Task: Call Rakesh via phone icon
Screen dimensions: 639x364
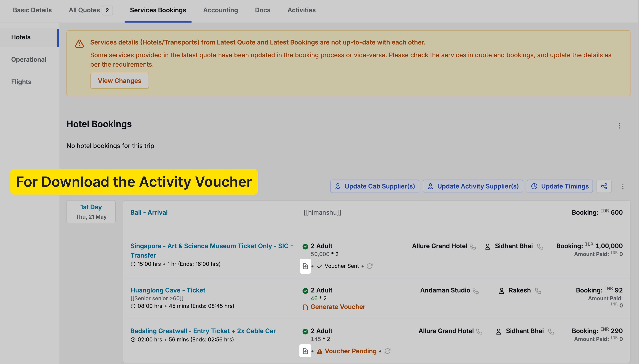Action: (x=538, y=291)
